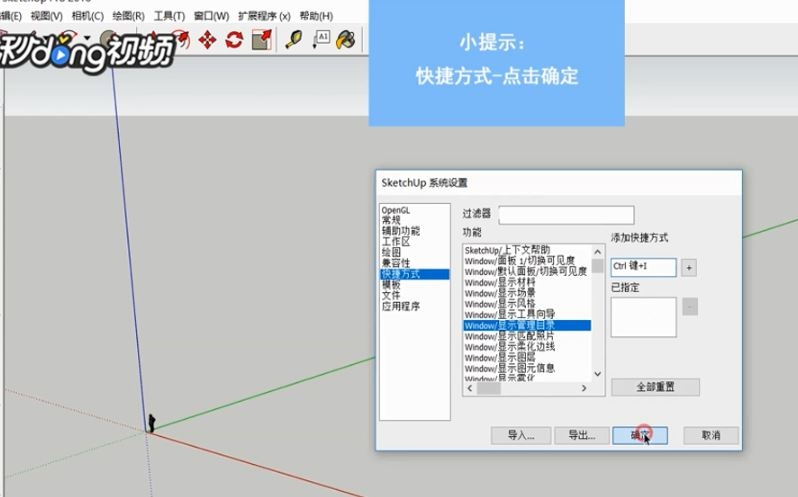Open the 窗口(W) menu
This screenshot has height=497, width=798.
pyautogui.click(x=211, y=16)
